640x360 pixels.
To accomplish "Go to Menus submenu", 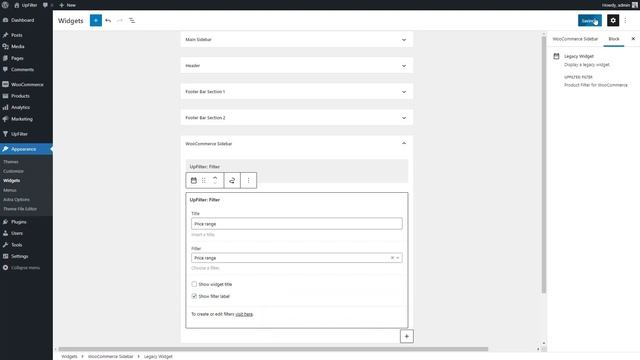I will [10, 190].
